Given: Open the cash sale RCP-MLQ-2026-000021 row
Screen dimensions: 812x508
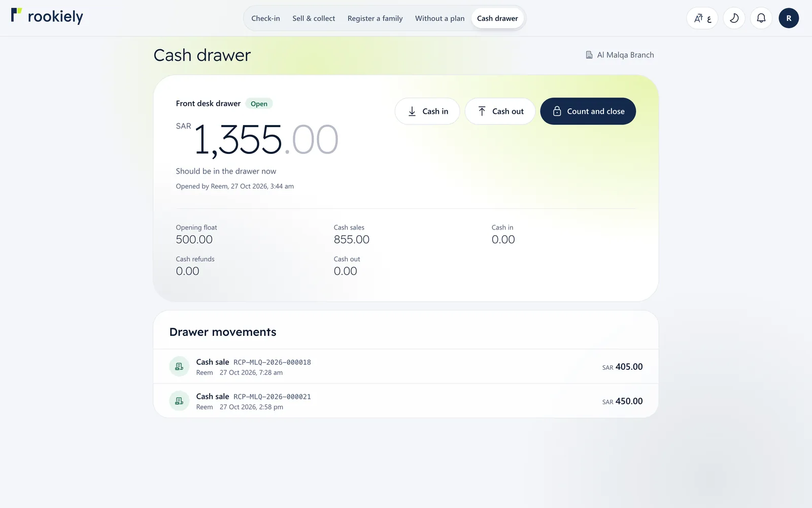Looking at the screenshot, I should [x=406, y=401].
